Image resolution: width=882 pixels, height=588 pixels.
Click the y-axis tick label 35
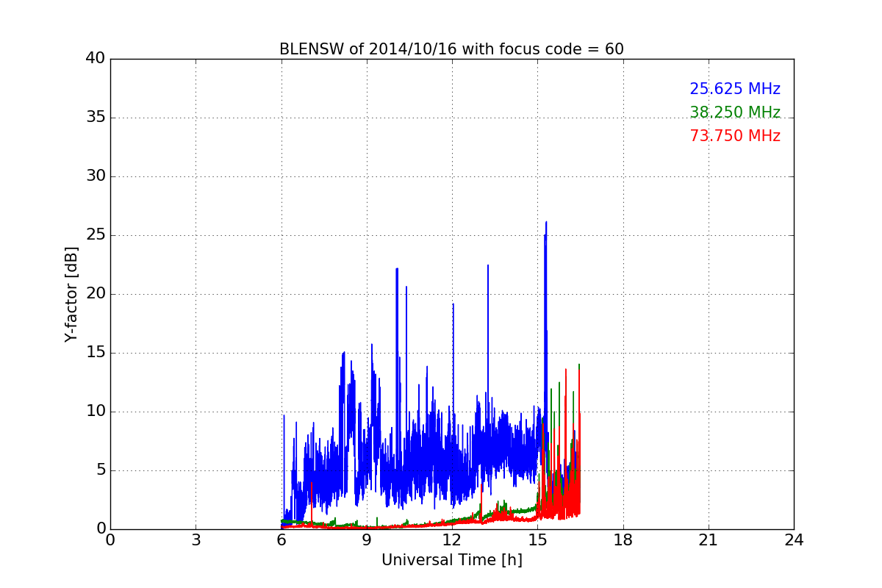[95, 118]
